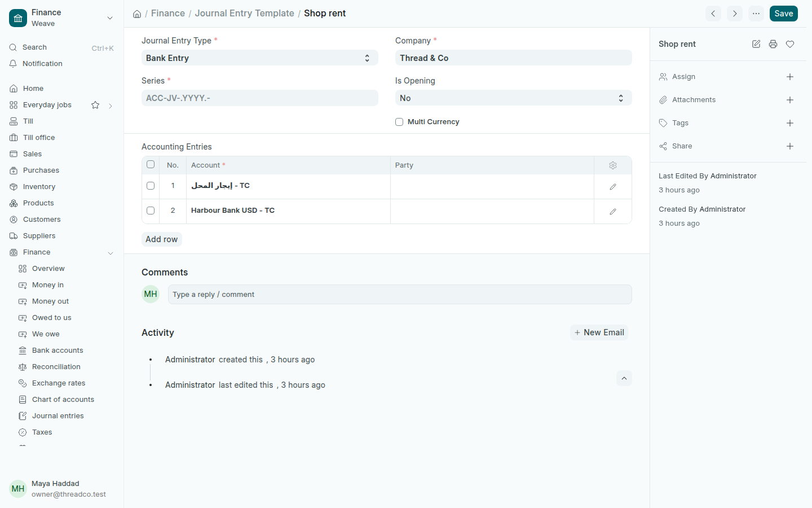Check the row 1 checkbox
Image resolution: width=812 pixels, height=508 pixels.
point(151,186)
